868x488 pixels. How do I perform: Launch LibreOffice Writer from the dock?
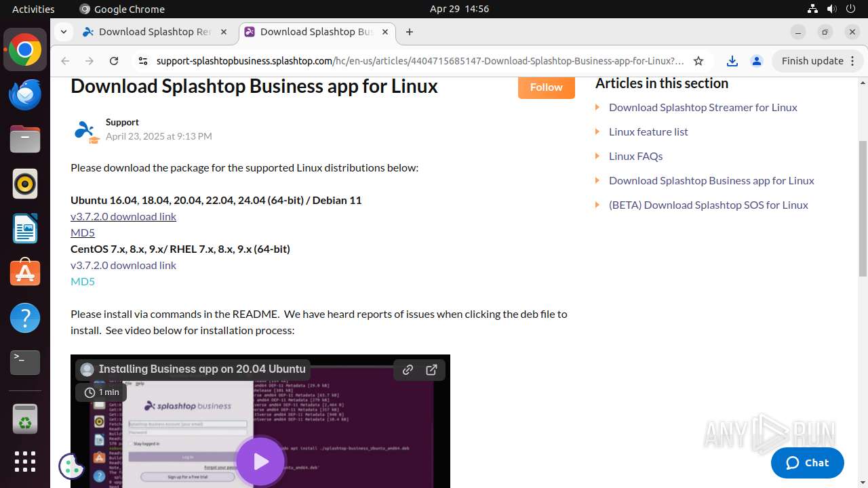click(25, 228)
